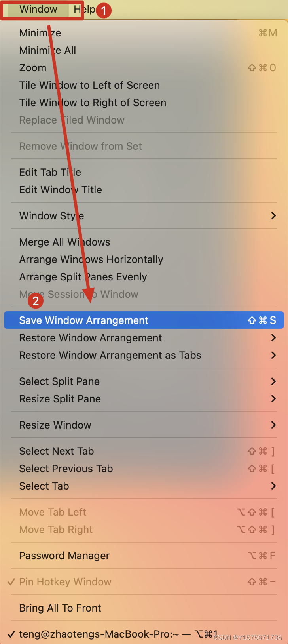This screenshot has width=288, height=644.
Task: Expand the Resize Window submenu
Action: tap(55, 425)
